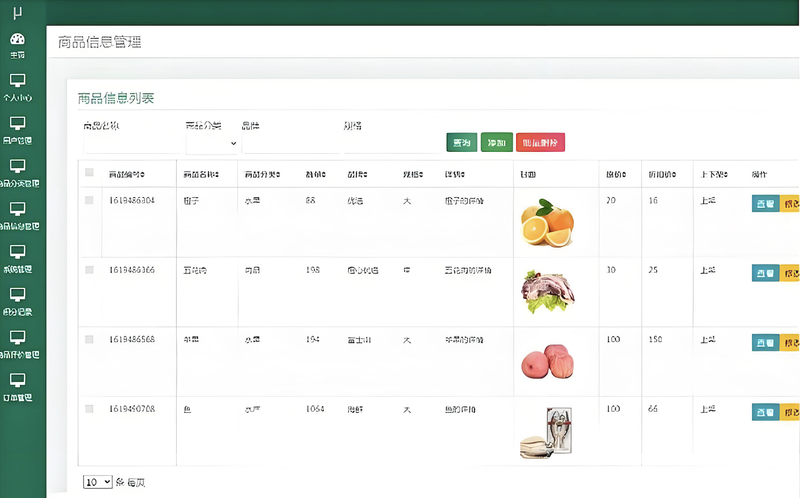The width and height of the screenshot is (800, 498).
Task: Click the orange product thumbnail image
Action: [x=547, y=223]
